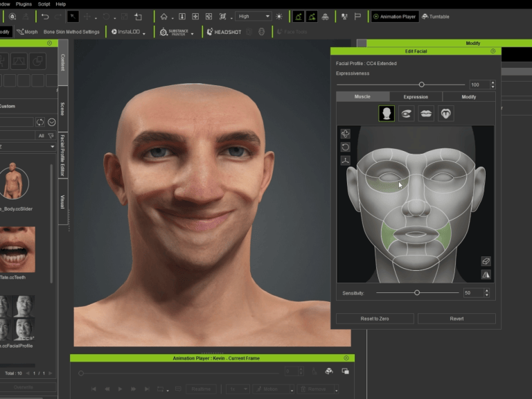Click the Revert button
Image resolution: width=532 pixels, height=399 pixels.
(456, 319)
